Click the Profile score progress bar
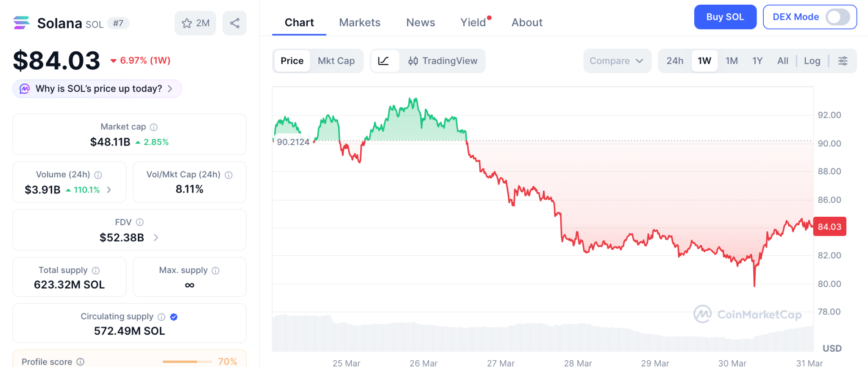868x367 pixels. (186, 361)
